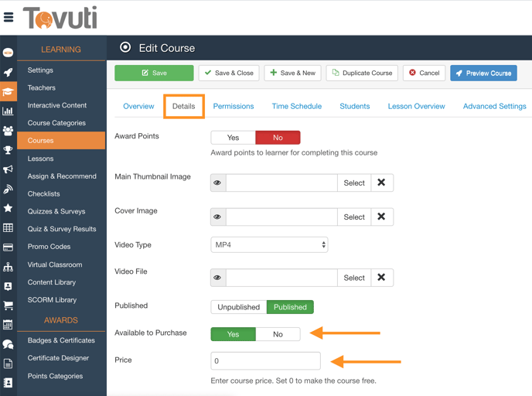Viewport: 532px width, 396px height.
Task: Open Quizzes & Surveys in sidebar
Action: tap(56, 211)
